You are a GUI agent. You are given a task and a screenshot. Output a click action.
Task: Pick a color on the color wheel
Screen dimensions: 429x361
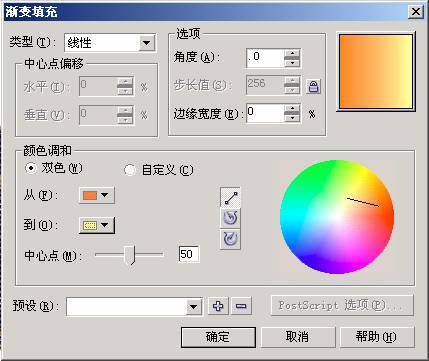coord(337,217)
